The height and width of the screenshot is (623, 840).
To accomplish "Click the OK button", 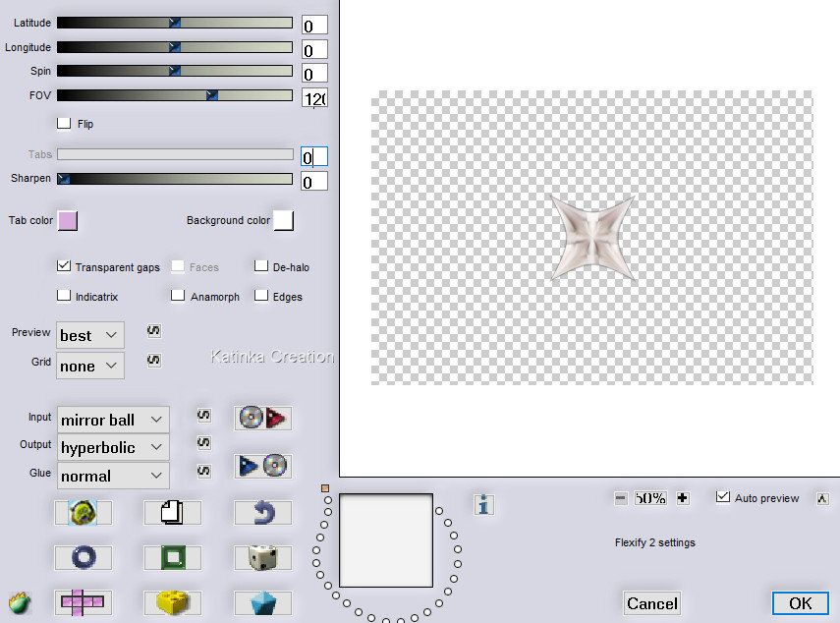I will tap(801, 603).
